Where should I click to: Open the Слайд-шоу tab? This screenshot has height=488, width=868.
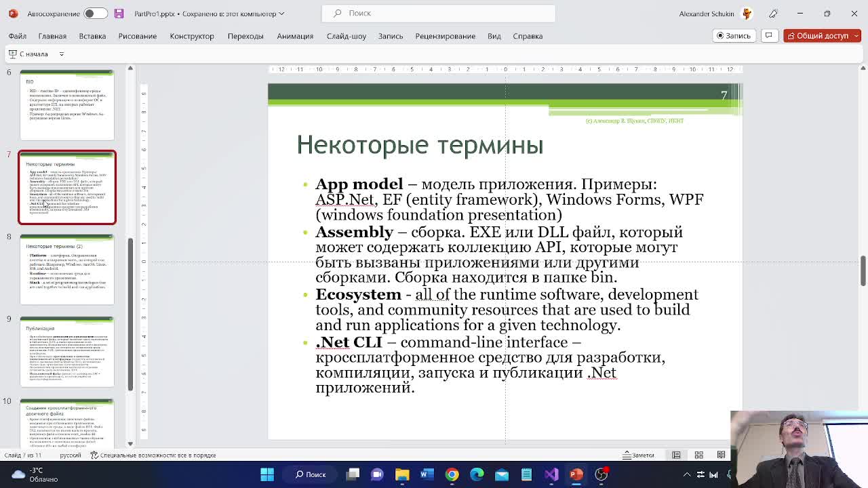(x=347, y=36)
